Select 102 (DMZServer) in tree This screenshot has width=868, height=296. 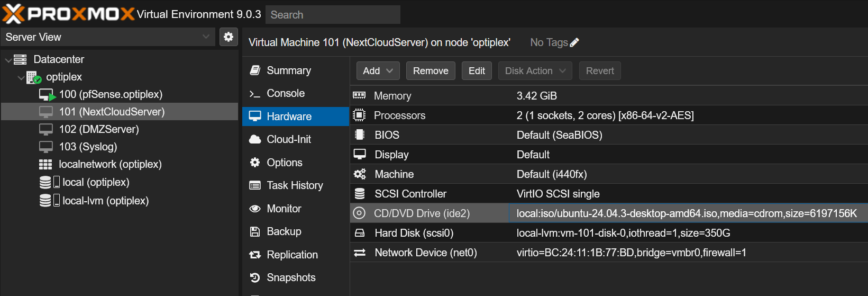coord(120,129)
